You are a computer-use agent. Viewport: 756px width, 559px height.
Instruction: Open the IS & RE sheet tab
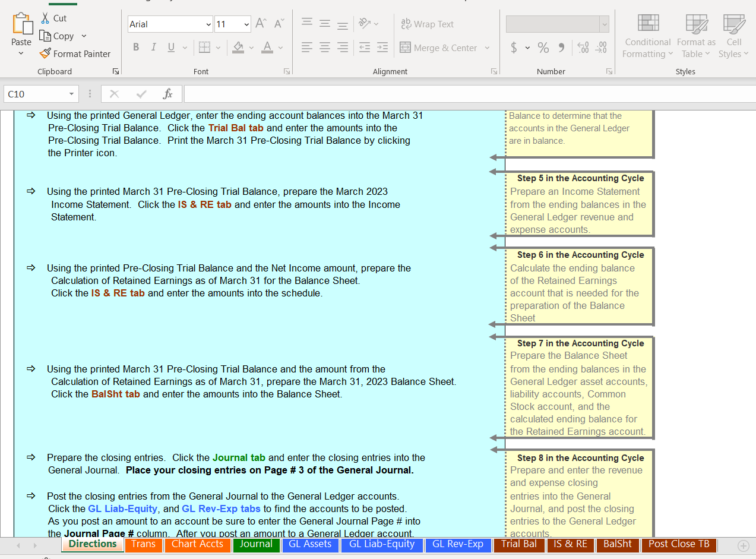click(x=570, y=544)
